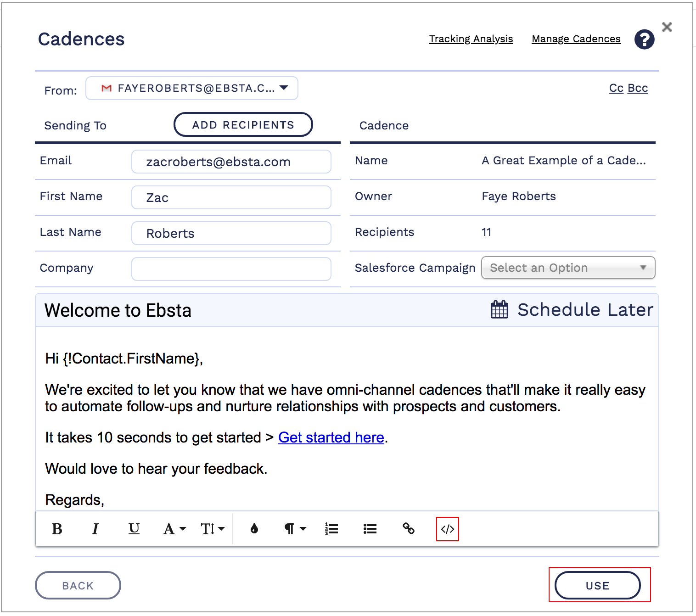
Task: Open the font family dropdown
Action: pos(174,529)
